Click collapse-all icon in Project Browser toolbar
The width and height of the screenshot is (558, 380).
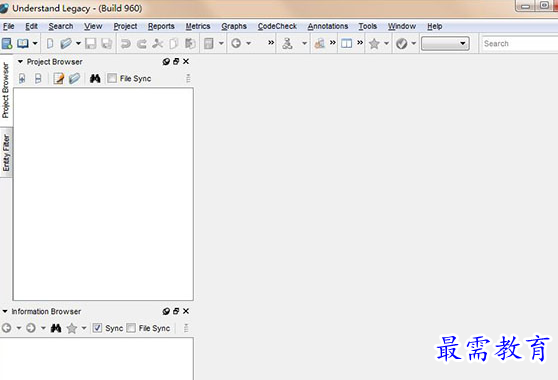point(38,78)
